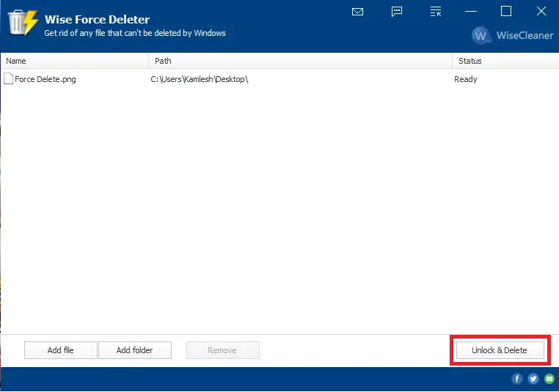Image resolution: width=559 pixels, height=392 pixels.
Task: Sort list by Status column header
Action: coord(505,61)
